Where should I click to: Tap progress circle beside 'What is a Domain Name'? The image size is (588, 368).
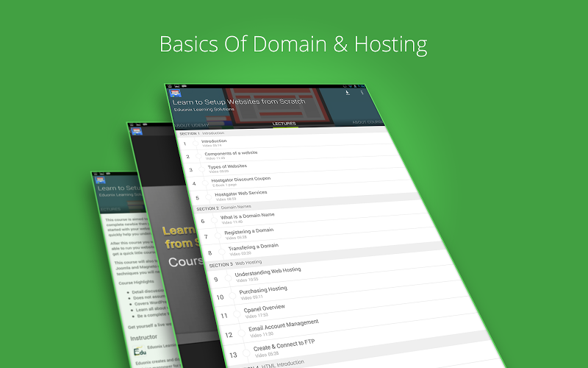pos(214,220)
